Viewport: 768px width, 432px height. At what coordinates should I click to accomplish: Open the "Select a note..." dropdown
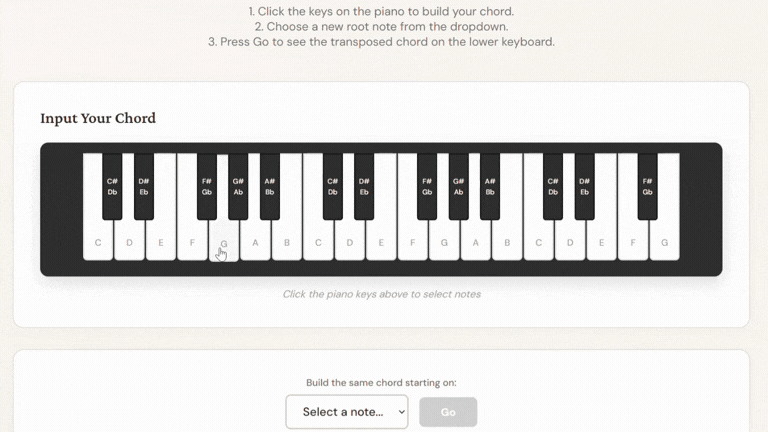346,412
